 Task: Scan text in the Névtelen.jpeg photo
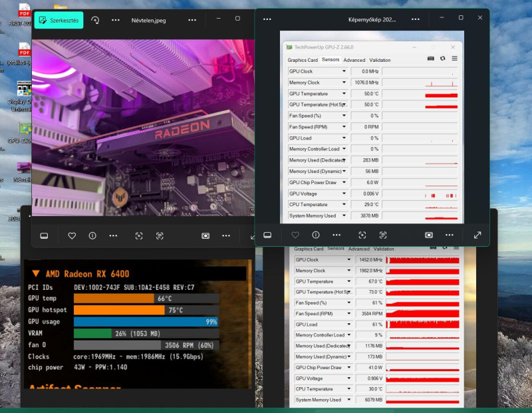tap(160, 236)
